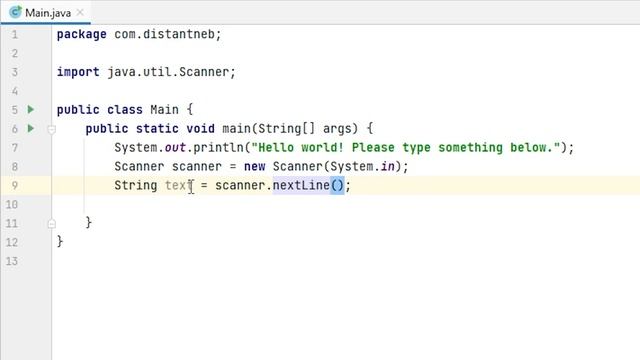
Task: Click the italic 'out' field on line 7
Action: (x=176, y=147)
